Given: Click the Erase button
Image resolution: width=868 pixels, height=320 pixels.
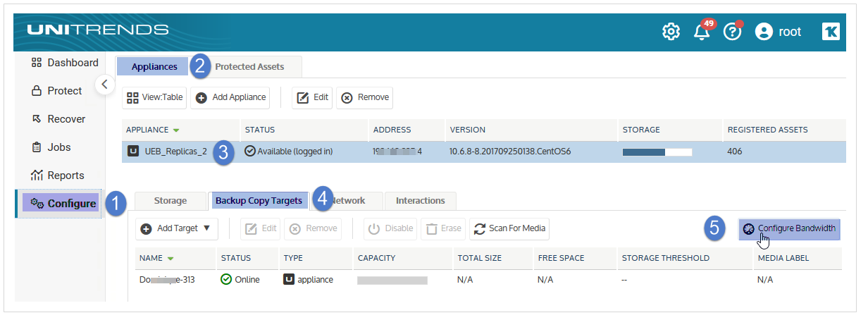Looking at the screenshot, I should coord(443,228).
